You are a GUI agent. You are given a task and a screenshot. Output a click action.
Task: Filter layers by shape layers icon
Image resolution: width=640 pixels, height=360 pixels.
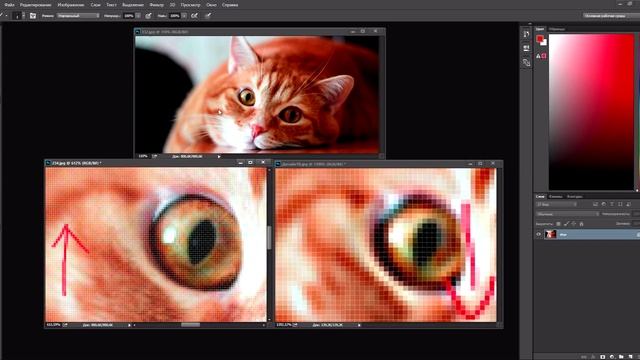coord(620,204)
